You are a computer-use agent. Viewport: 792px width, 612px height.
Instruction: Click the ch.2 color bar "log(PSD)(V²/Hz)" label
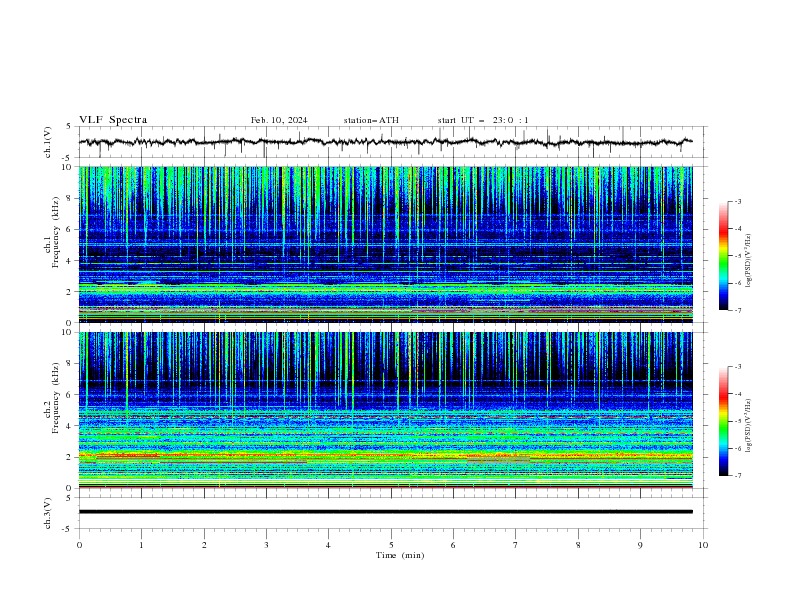tap(749, 426)
